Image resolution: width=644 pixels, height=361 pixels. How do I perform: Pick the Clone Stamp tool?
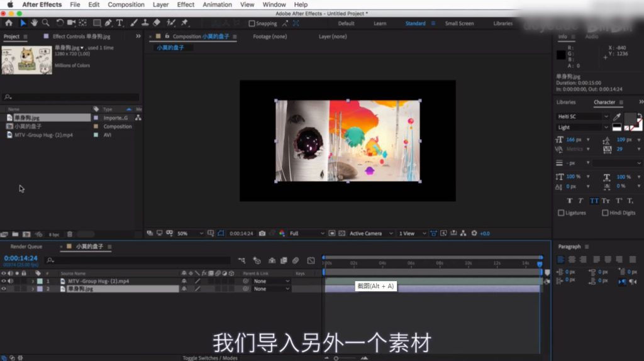tap(144, 23)
